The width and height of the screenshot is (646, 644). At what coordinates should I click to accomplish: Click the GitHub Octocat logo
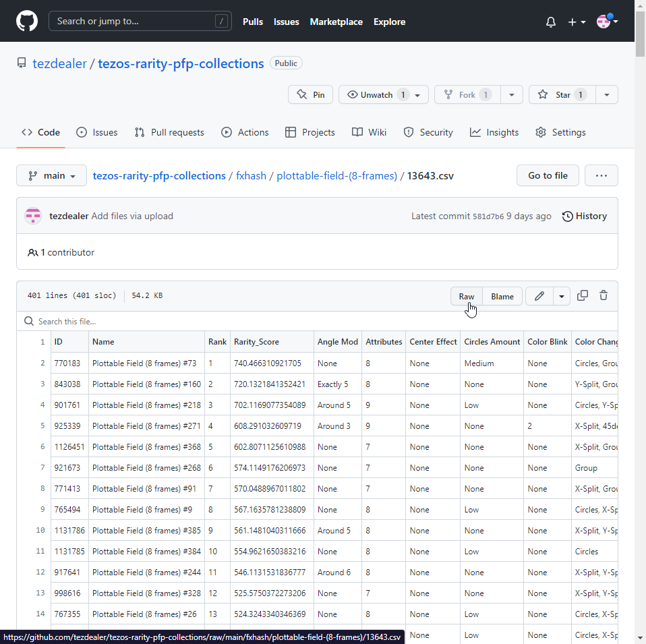pyautogui.click(x=27, y=22)
